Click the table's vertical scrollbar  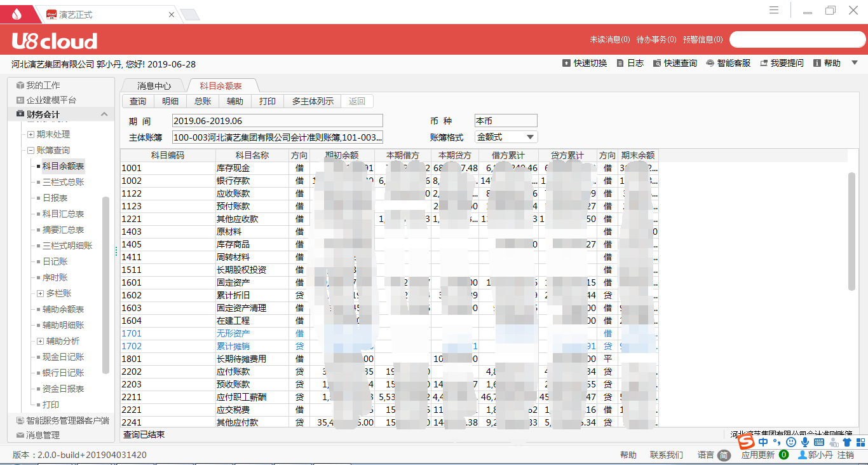852,230
